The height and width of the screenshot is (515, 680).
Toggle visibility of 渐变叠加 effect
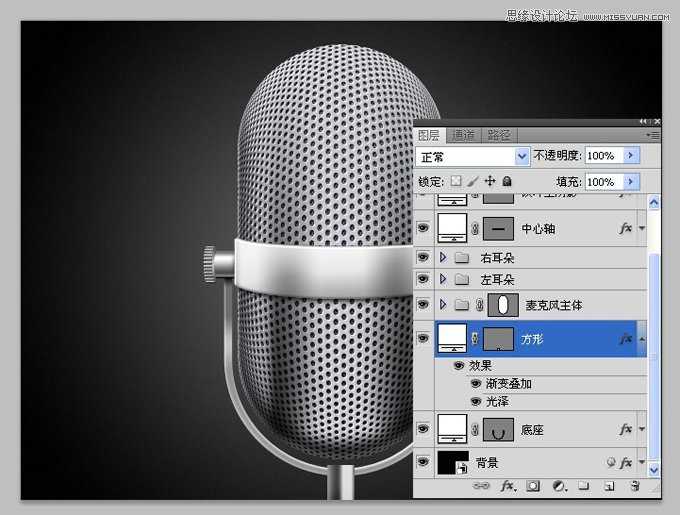(476, 384)
